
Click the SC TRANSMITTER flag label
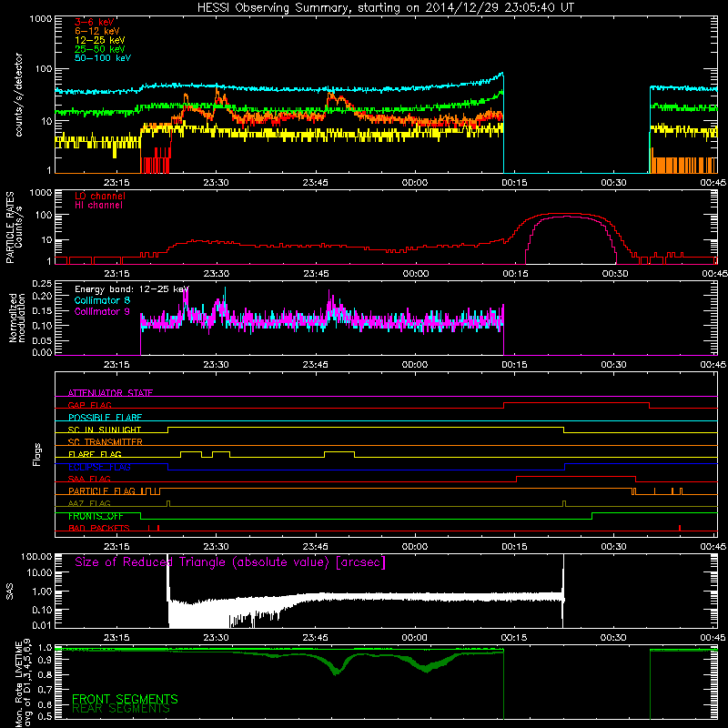[x=106, y=442]
